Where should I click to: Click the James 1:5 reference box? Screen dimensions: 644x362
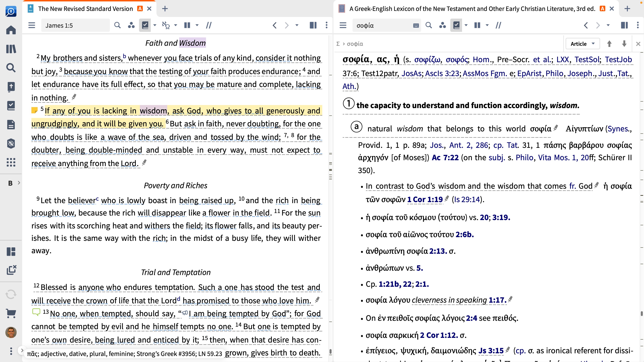[x=75, y=25]
